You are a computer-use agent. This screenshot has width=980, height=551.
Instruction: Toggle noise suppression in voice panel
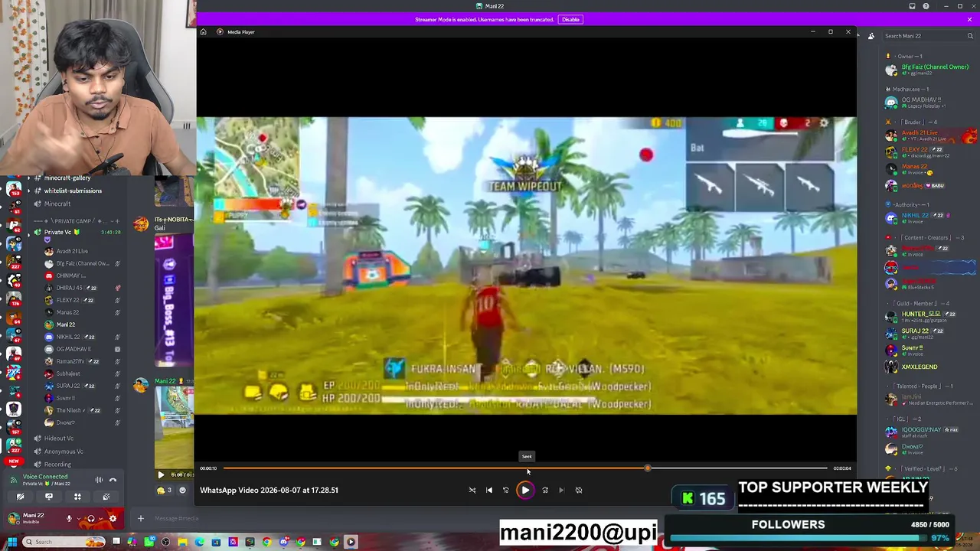[x=99, y=480]
